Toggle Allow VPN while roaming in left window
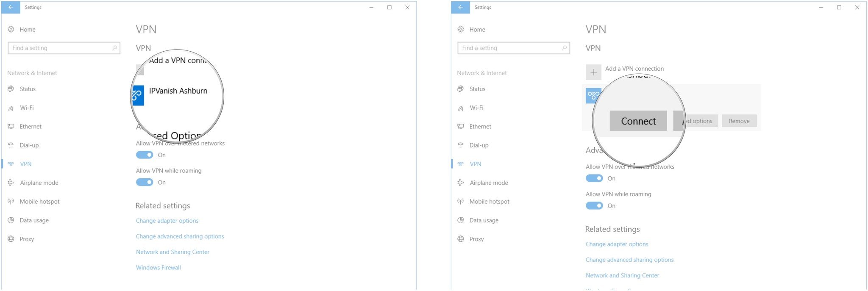This screenshot has height=291, width=868. point(145,182)
